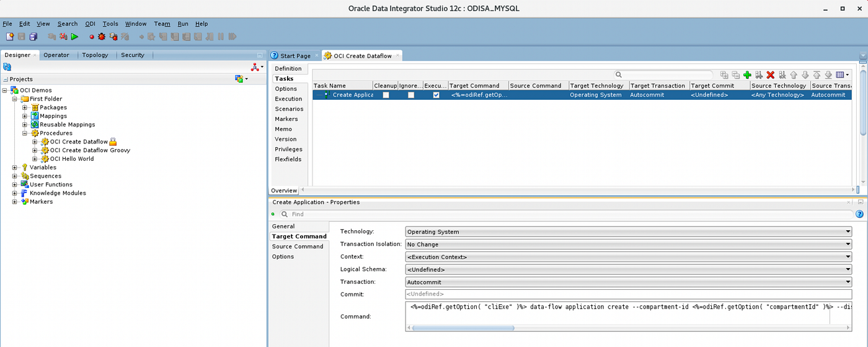Click the Save All toolbar icon
The width and height of the screenshot is (868, 347).
33,37
